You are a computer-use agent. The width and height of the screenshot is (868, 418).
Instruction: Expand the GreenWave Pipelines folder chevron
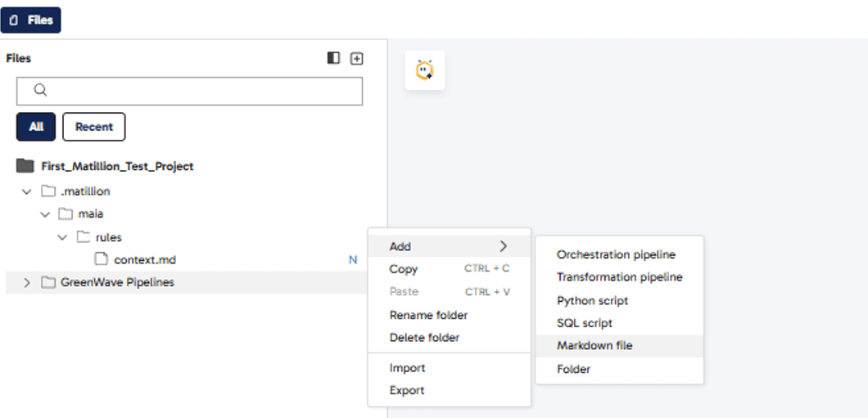pos(26,282)
